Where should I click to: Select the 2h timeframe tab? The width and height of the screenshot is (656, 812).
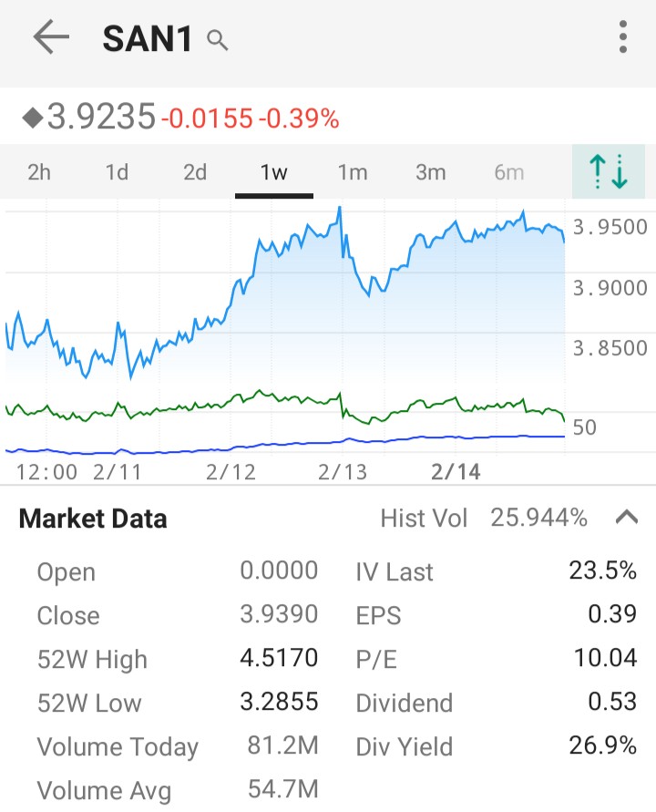tap(39, 172)
